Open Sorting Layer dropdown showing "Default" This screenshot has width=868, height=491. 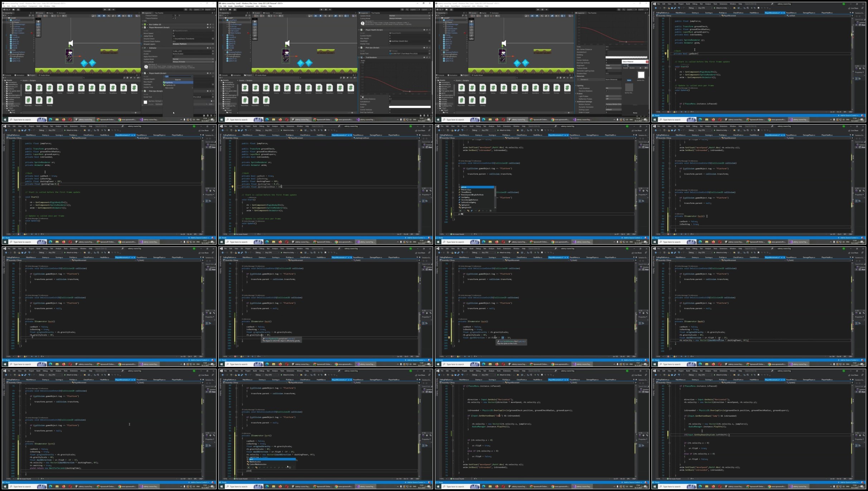click(614, 110)
